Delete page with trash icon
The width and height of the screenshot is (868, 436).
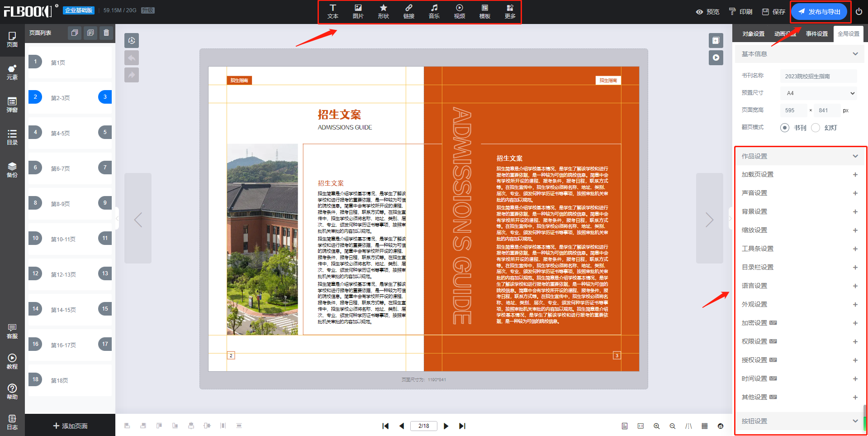(106, 33)
